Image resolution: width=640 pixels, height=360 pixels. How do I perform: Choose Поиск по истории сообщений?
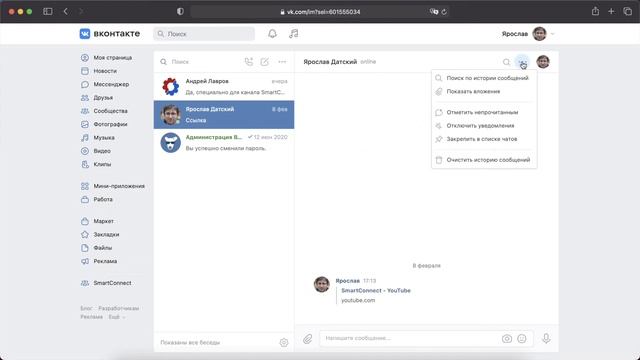point(484,78)
